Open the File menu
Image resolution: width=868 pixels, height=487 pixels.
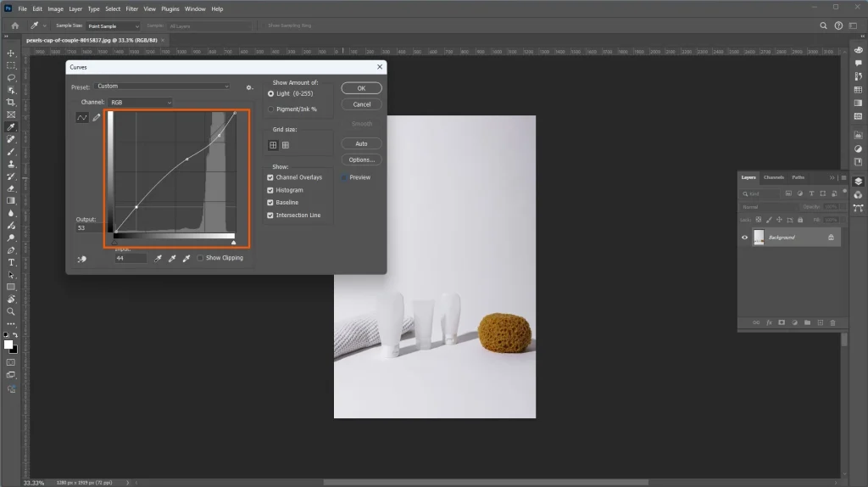pos(22,8)
